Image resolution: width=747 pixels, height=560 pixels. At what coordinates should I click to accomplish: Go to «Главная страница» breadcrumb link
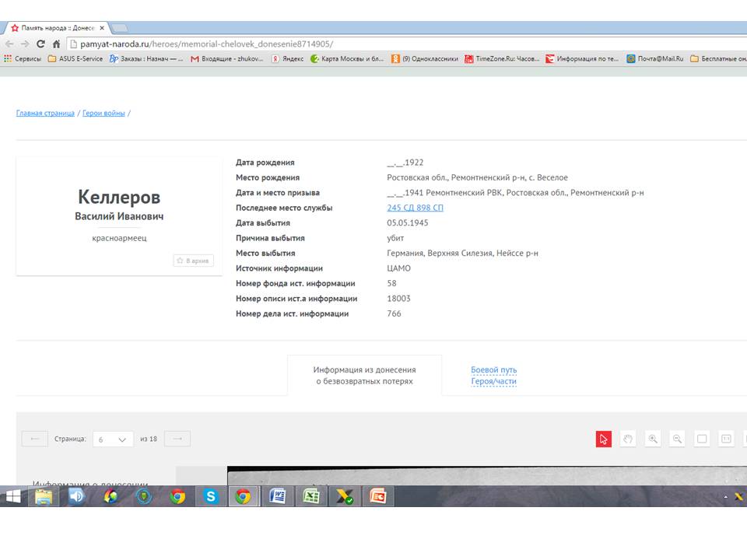45,114
